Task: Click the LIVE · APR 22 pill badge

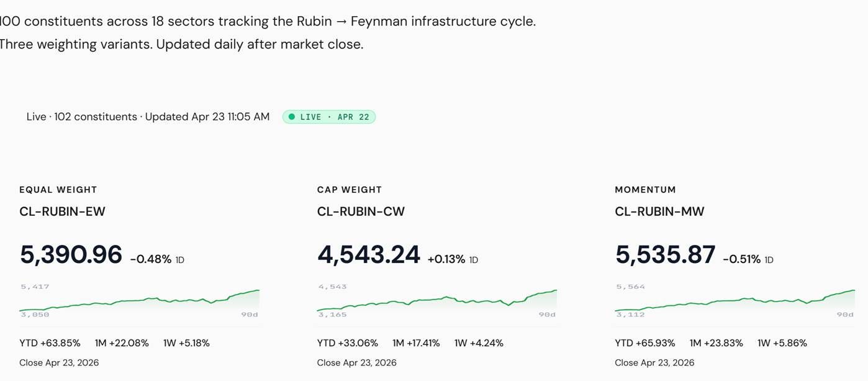Action: coord(329,116)
